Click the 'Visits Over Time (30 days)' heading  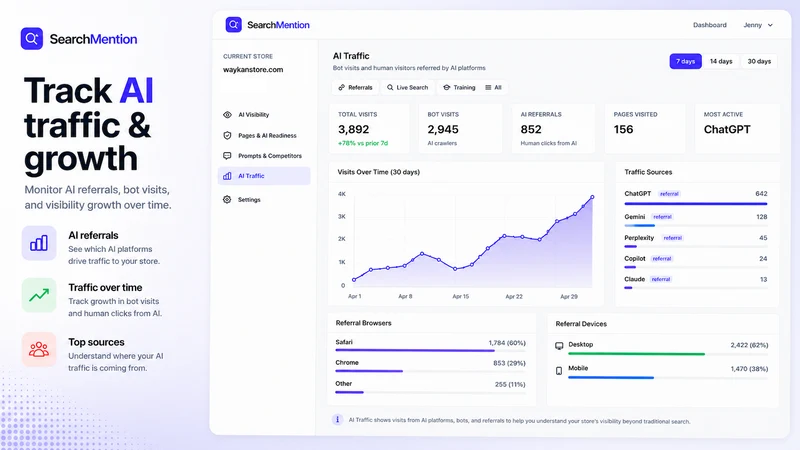[379, 172]
